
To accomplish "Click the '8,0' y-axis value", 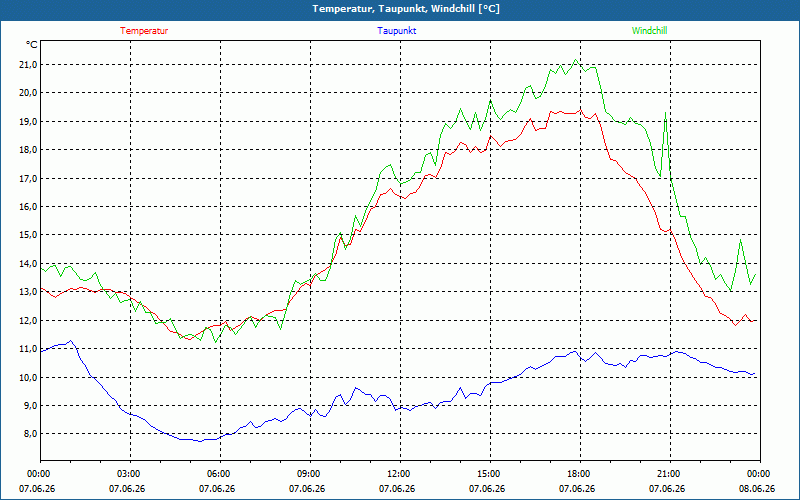I will tap(30, 434).
